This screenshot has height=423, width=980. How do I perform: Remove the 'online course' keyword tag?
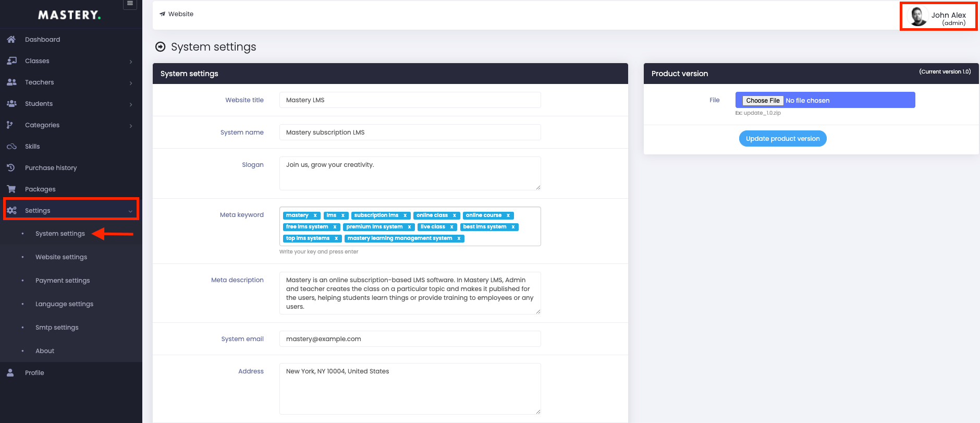[x=508, y=215]
